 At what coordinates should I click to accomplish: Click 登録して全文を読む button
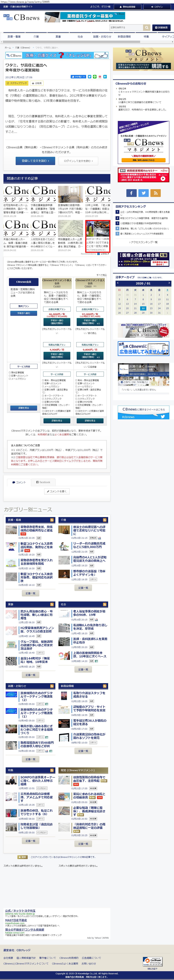coord(35,161)
